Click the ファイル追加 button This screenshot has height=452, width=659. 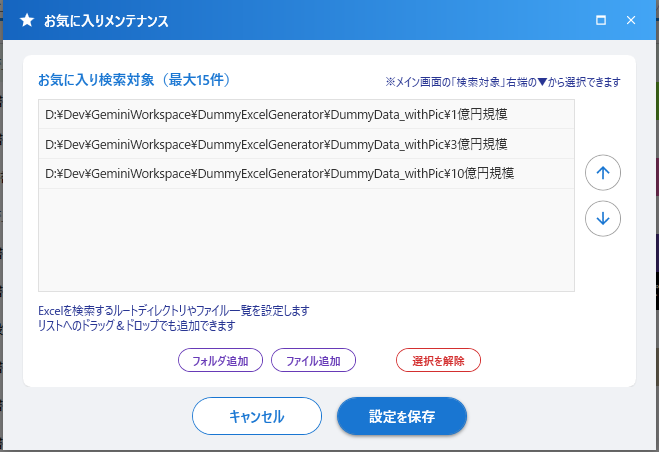(x=314, y=360)
